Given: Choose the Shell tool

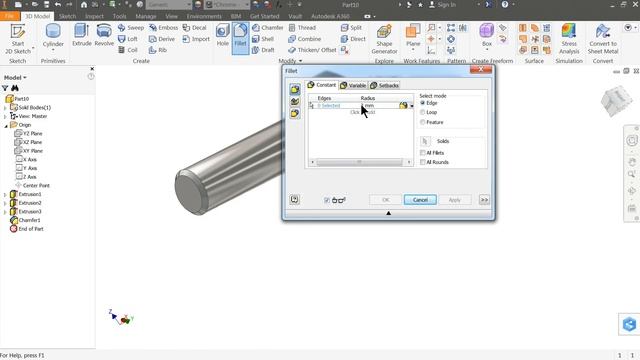Looking at the screenshot, I should point(263,39).
